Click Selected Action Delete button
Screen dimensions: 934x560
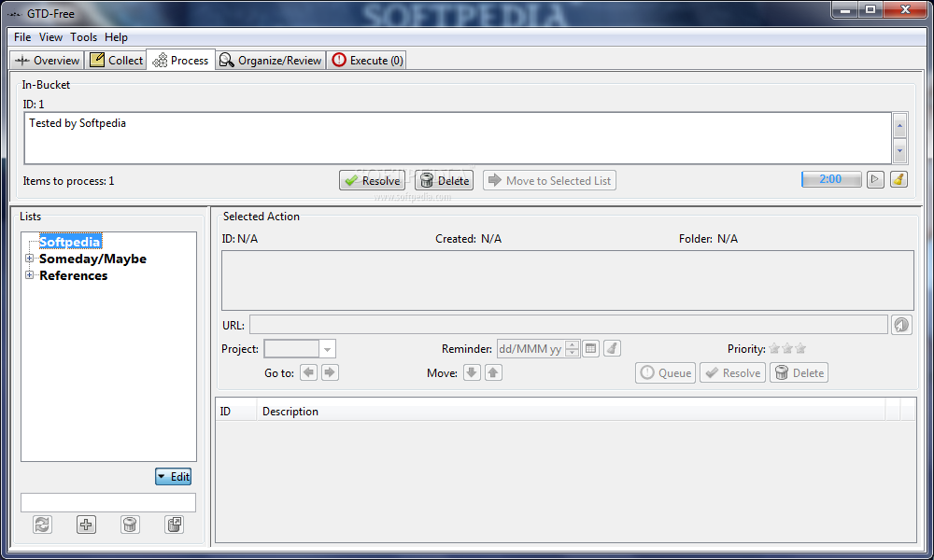tap(800, 373)
